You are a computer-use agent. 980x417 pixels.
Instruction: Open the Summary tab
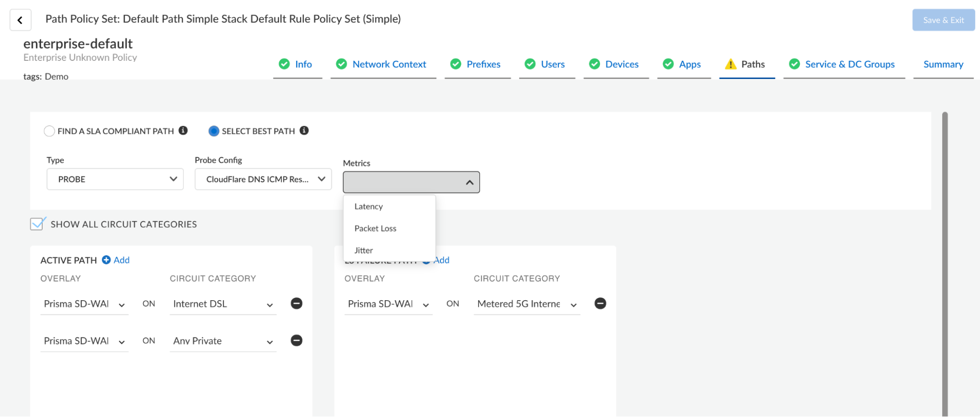pos(943,64)
